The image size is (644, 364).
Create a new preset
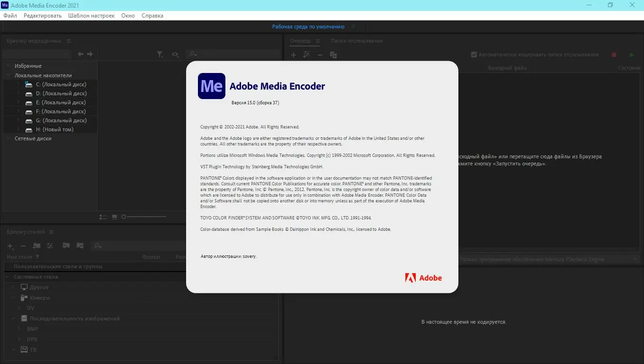10,246
